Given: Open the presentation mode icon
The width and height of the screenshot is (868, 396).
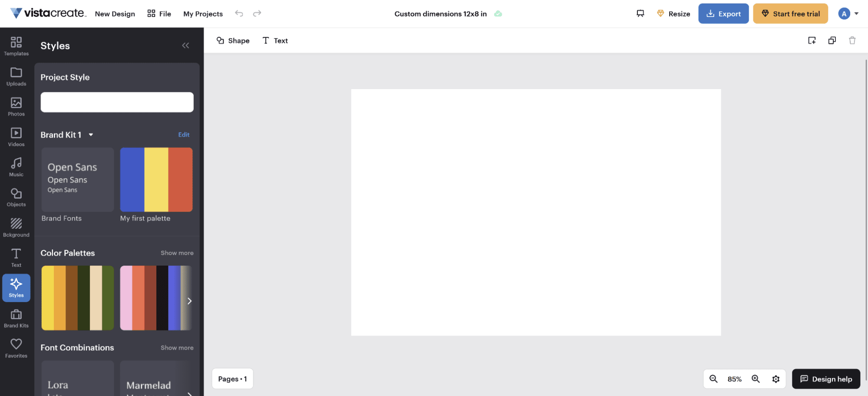Looking at the screenshot, I should [640, 13].
